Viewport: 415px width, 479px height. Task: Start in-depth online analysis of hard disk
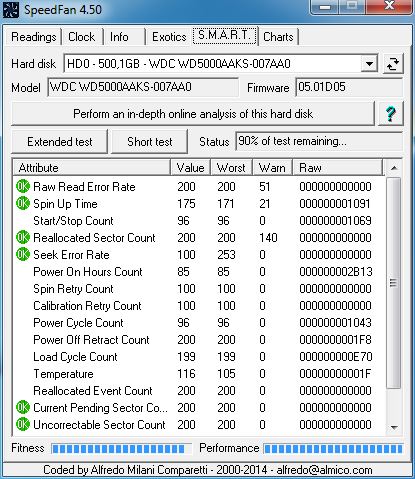(193, 114)
